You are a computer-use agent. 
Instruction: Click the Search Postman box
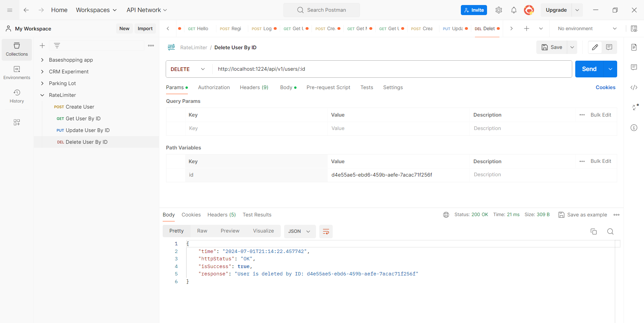(x=322, y=10)
